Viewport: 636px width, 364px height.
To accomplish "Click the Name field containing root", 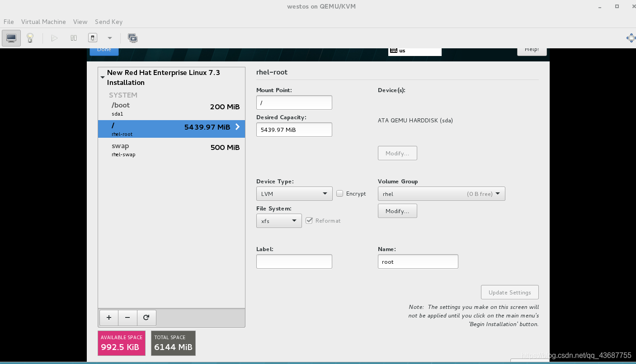I will [x=418, y=261].
